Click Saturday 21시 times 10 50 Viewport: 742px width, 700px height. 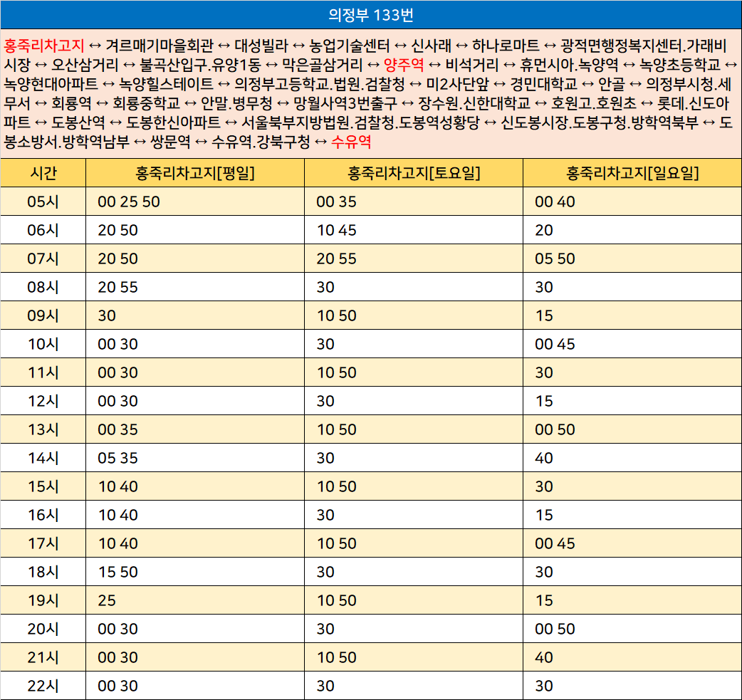336,657
